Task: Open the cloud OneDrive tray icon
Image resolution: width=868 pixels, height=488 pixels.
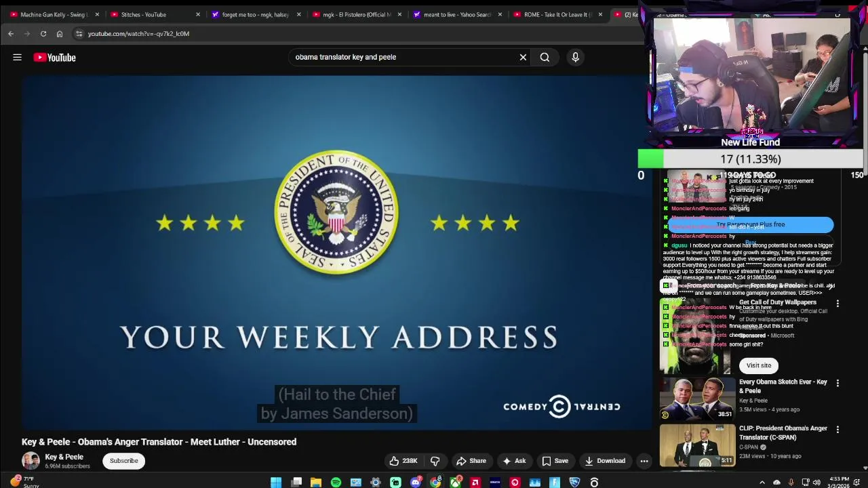Action: [776, 483]
